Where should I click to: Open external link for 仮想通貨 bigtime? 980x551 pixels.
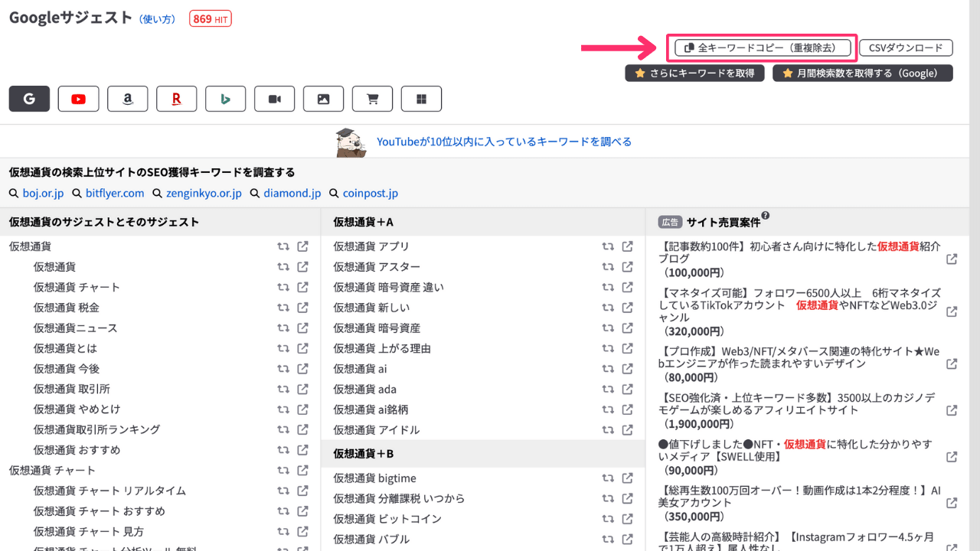pos(627,478)
